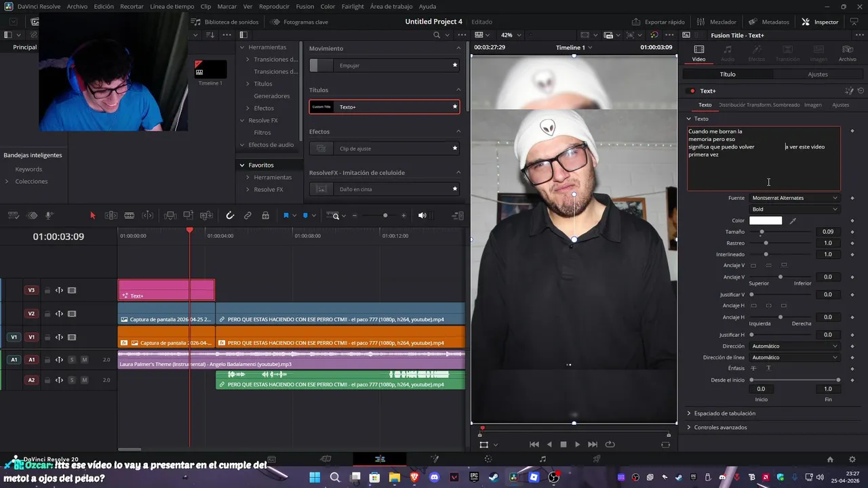The image size is (868, 488).
Task: Adjust the timeline zoom slider
Action: point(385,216)
